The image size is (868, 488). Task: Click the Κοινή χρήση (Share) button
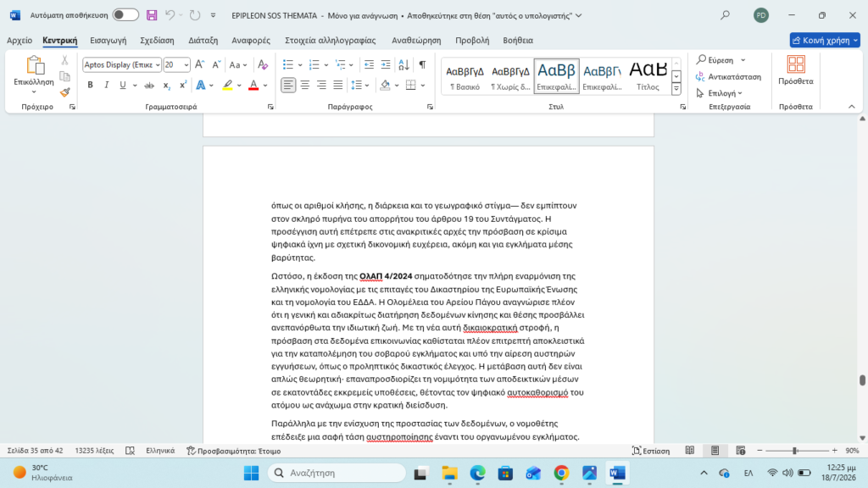pos(825,41)
